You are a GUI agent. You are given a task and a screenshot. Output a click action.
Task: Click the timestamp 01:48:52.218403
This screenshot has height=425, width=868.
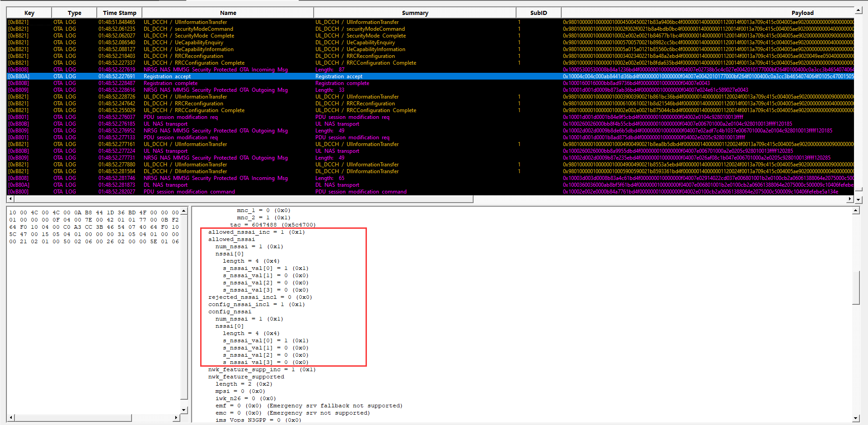(x=117, y=56)
